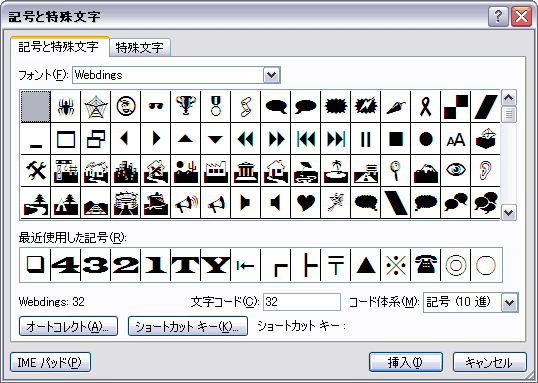Image resolution: width=538 pixels, height=383 pixels.
Task: Pick the bold 4 recent symbol
Action: pos(66,265)
